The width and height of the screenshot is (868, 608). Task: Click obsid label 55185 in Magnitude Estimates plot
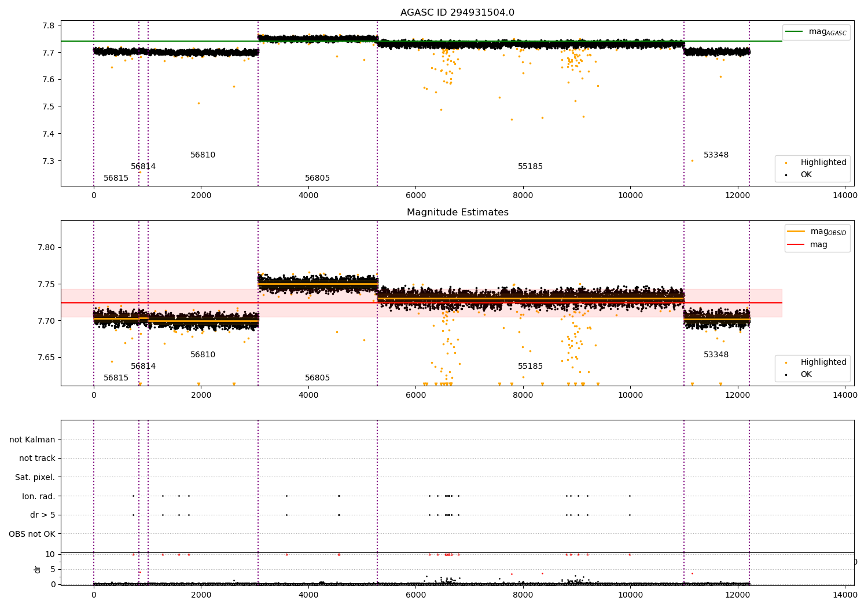pos(530,367)
